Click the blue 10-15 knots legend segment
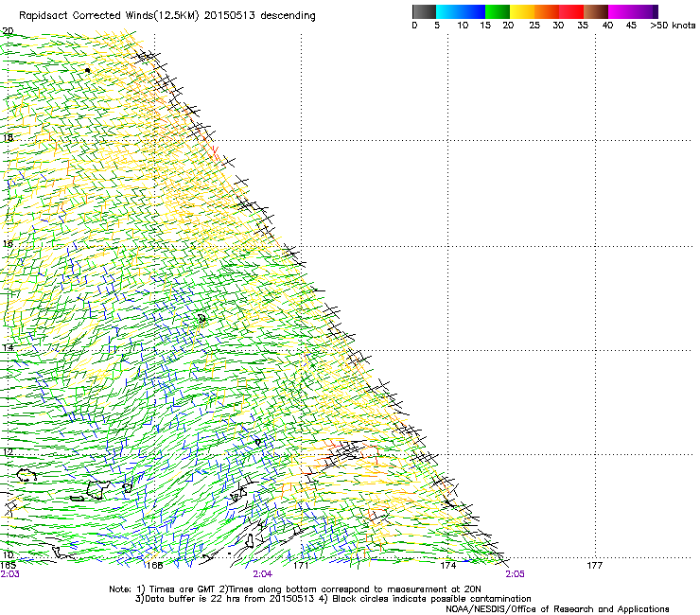This screenshot has height=615, width=700. pos(473,11)
